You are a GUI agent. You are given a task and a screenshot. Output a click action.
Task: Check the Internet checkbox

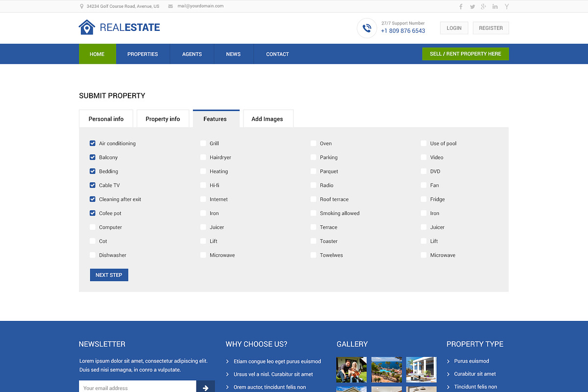(x=203, y=199)
